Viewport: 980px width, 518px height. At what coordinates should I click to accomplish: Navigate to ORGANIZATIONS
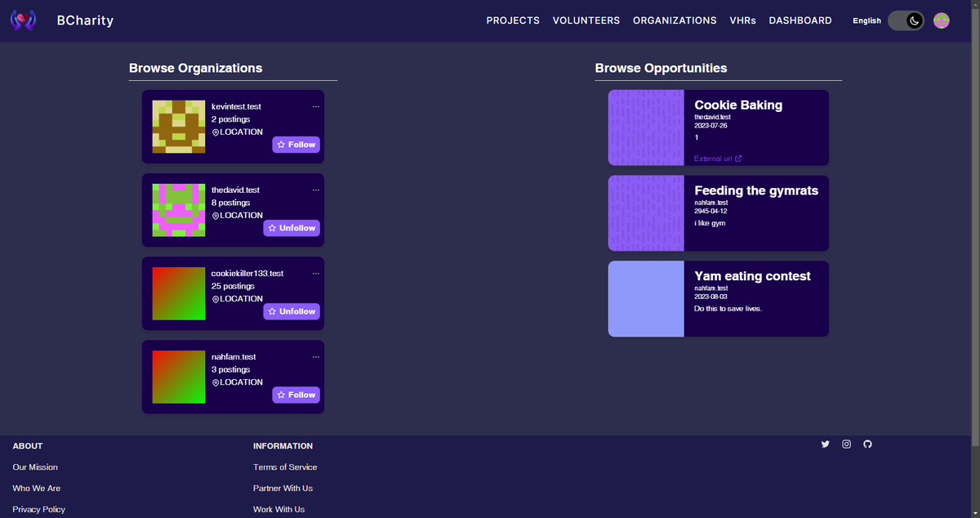coord(675,20)
